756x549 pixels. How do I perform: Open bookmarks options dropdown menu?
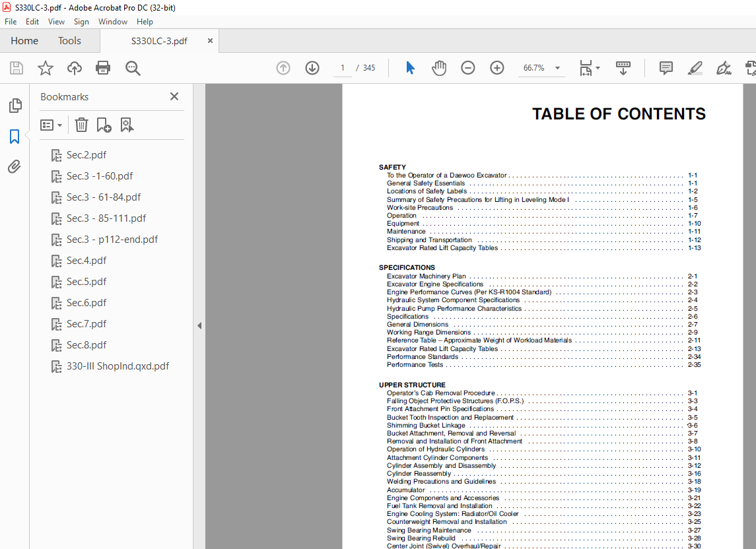51,125
